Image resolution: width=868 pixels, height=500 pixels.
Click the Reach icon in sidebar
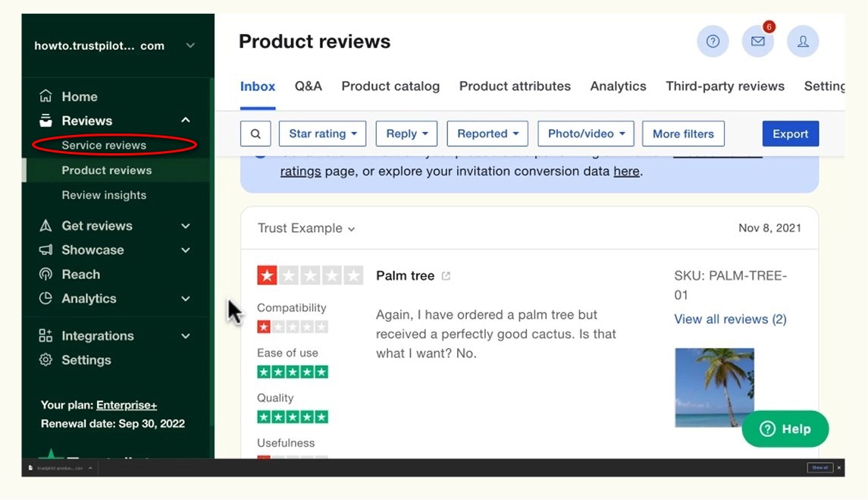point(46,275)
